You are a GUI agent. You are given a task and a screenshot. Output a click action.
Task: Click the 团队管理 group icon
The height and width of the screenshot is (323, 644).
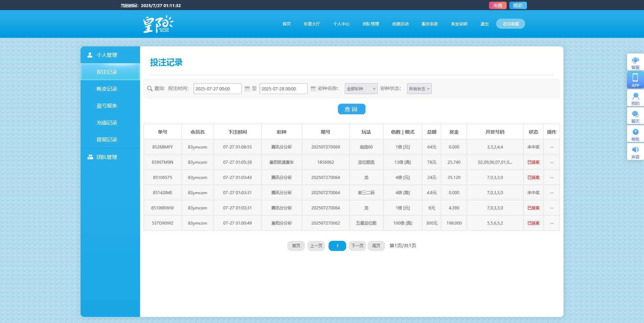90,157
